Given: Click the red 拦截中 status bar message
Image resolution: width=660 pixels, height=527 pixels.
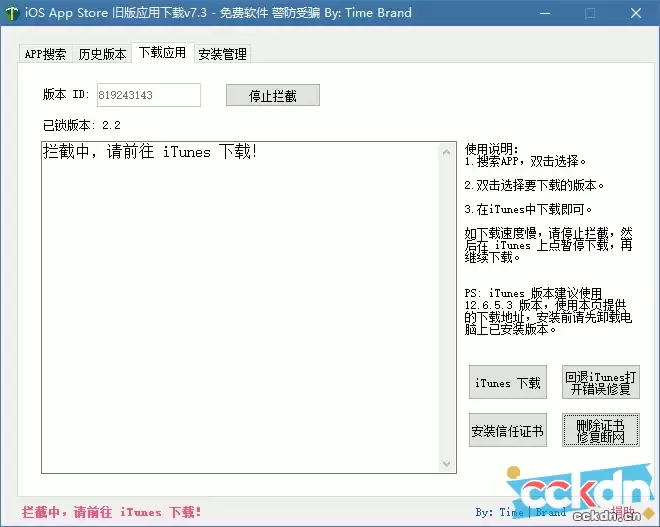Looking at the screenshot, I should point(112,512).
